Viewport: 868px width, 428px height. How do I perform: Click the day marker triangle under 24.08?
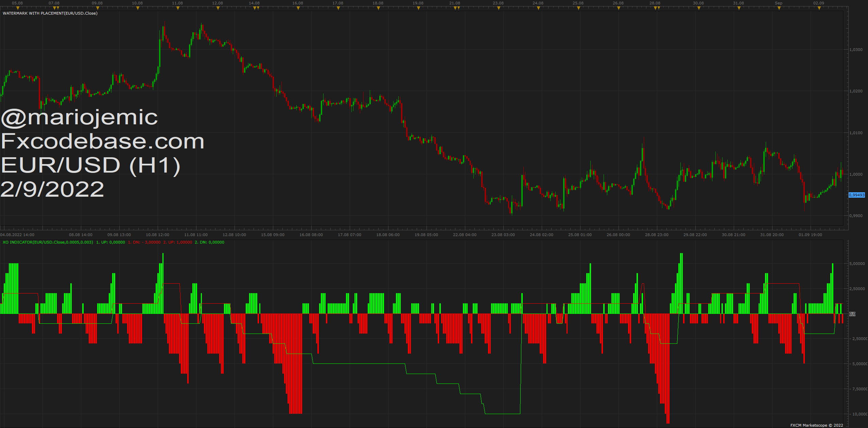(538, 8)
